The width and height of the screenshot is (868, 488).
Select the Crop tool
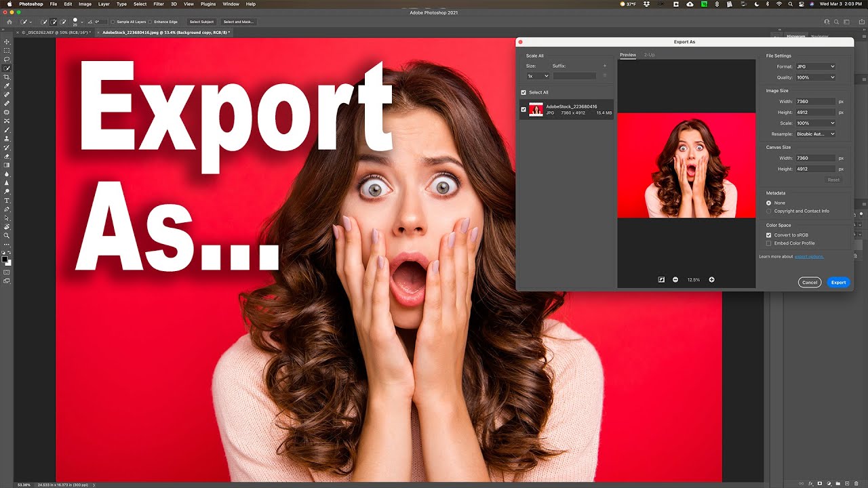coord(7,77)
